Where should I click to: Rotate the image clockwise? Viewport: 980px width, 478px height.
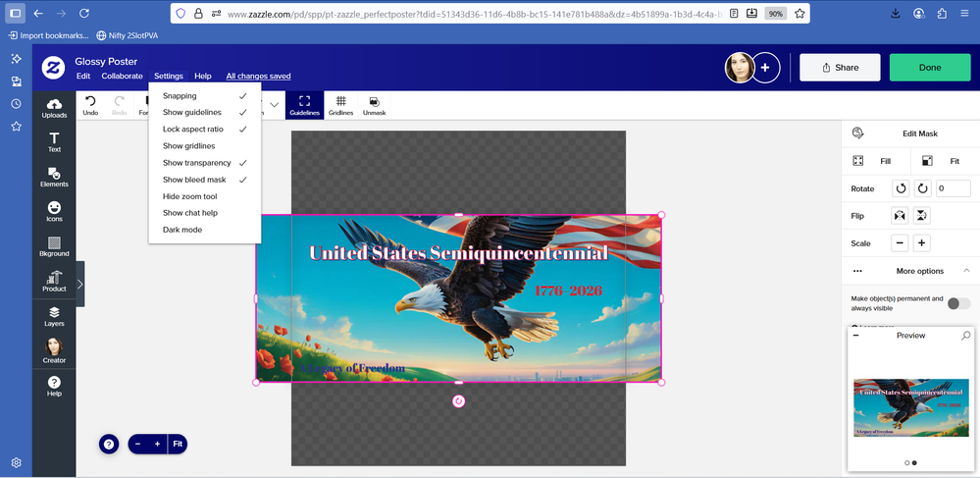pyautogui.click(x=921, y=188)
